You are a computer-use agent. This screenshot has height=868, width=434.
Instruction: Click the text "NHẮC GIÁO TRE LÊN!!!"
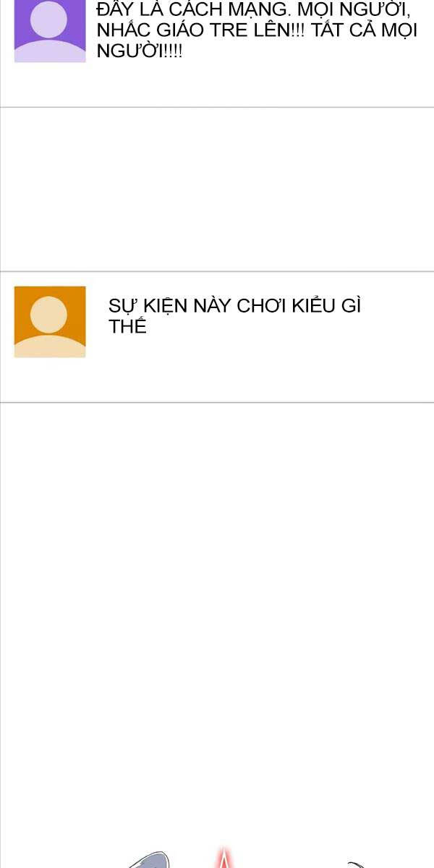185,33
